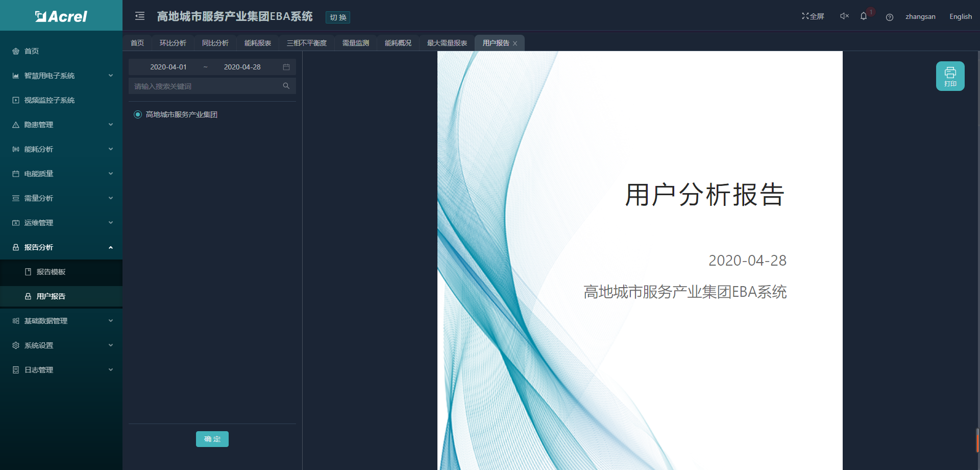Switch to the 能耗报表 tab

click(257, 43)
